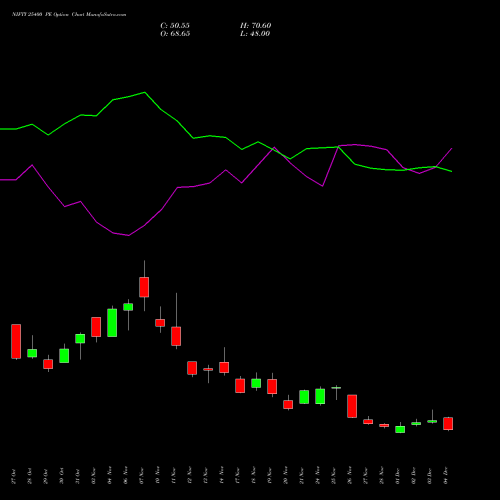
Task: Click the open value 'O: 68.65'
Action: [175, 34]
